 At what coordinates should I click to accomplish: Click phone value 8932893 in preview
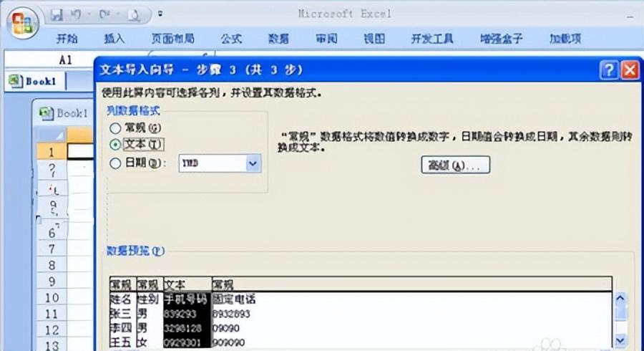(x=231, y=314)
